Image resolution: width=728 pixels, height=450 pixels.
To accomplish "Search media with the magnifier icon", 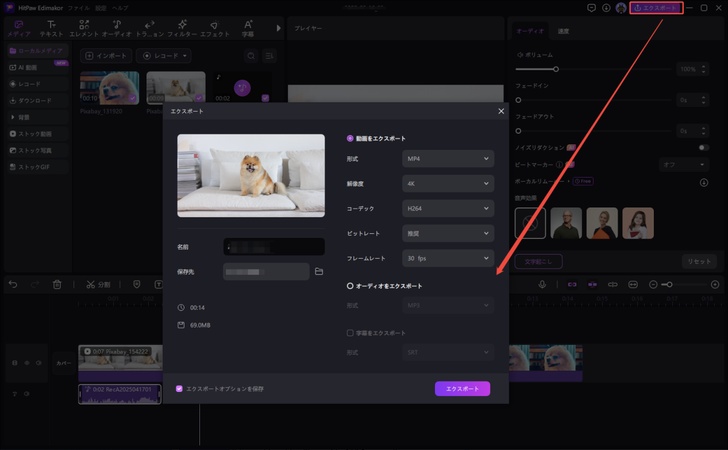I will (251, 56).
